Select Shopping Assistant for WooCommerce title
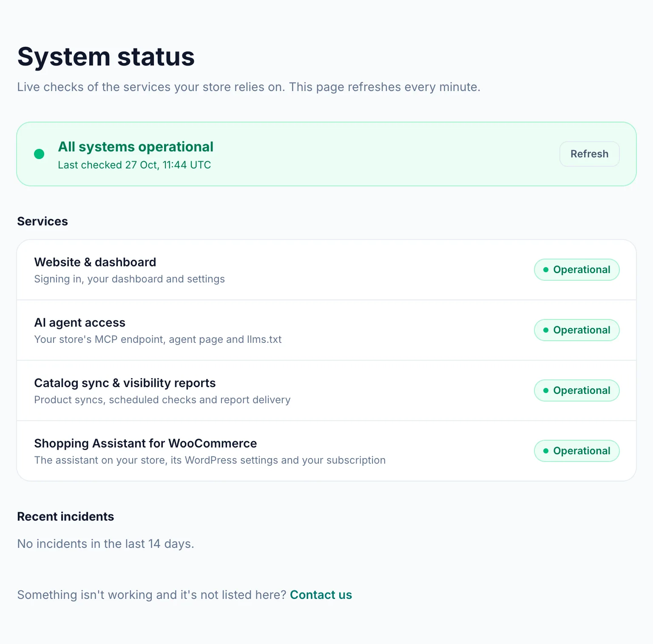Screen dimensions: 653x644 tap(145, 443)
